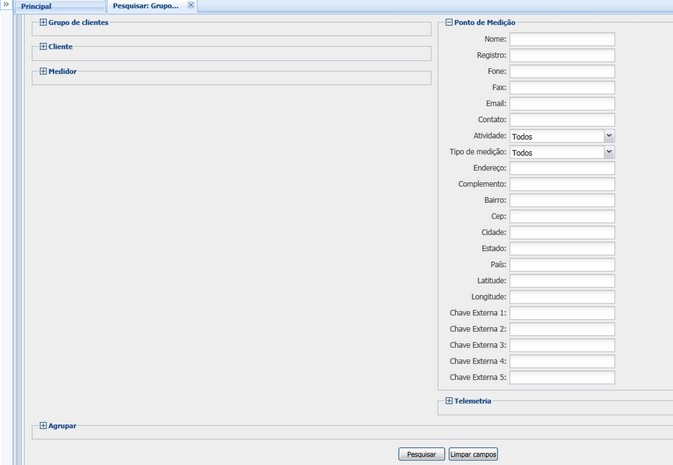Click the Pesquisar button

421,454
